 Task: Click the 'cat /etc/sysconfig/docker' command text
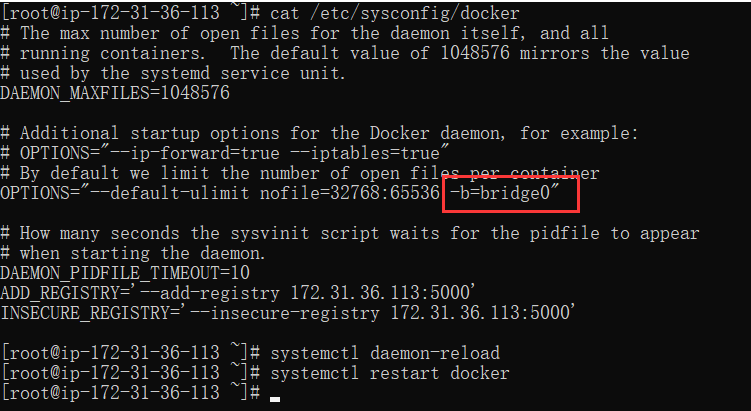pos(394,13)
